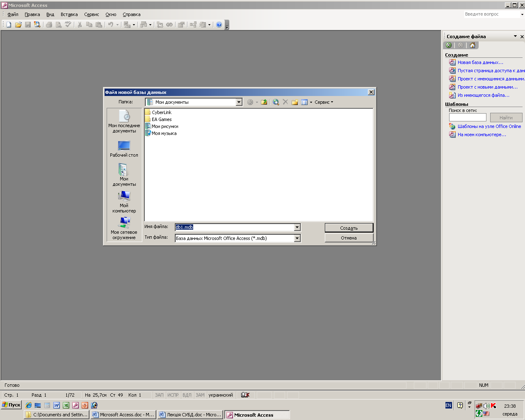Open the Создание файла task pane dropdown
This screenshot has width=525, height=420.
(x=516, y=37)
